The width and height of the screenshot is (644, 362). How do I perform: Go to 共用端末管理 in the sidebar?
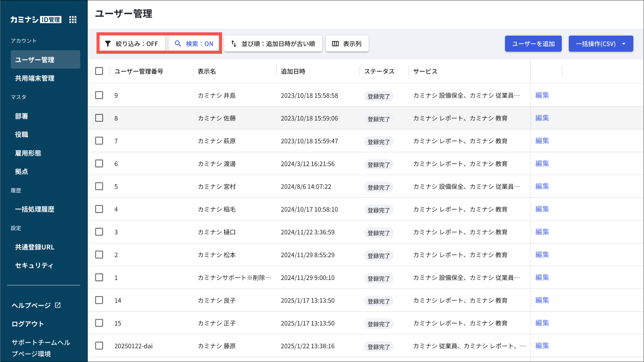35,78
